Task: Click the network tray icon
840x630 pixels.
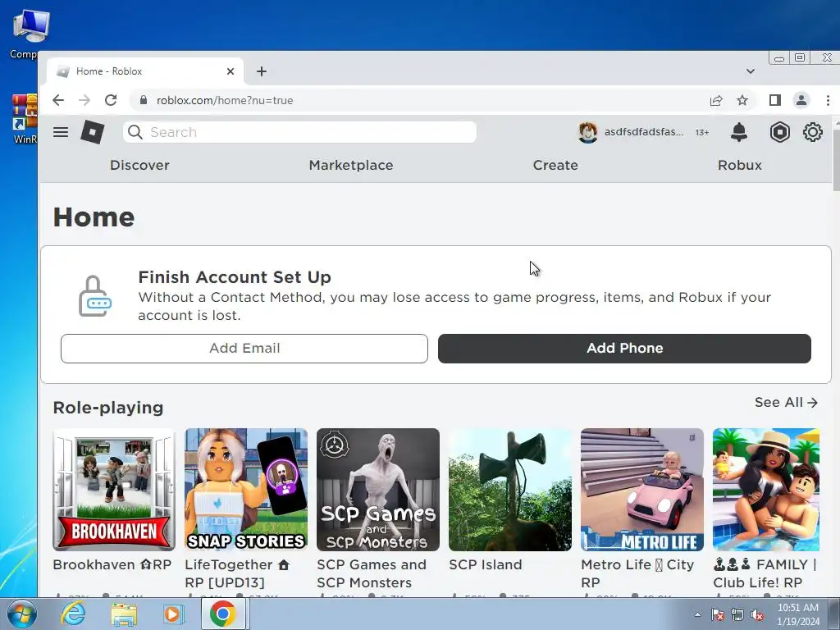Action: click(x=737, y=614)
